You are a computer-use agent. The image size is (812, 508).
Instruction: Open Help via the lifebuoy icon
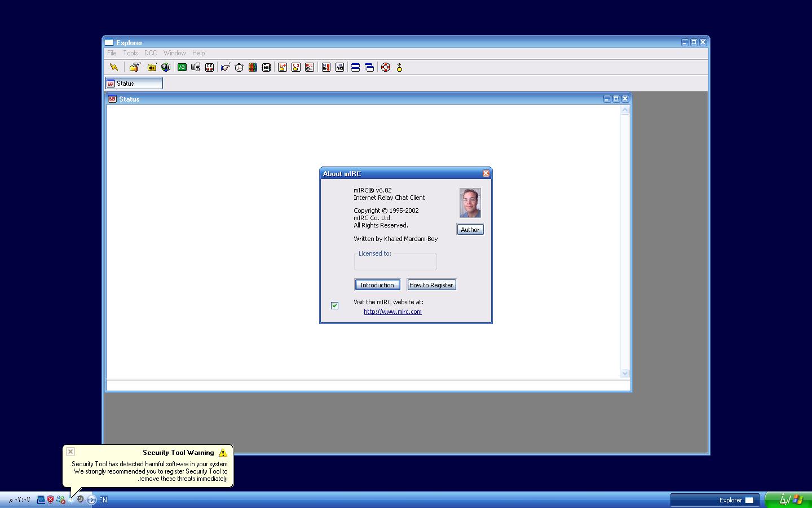pyautogui.click(x=386, y=67)
